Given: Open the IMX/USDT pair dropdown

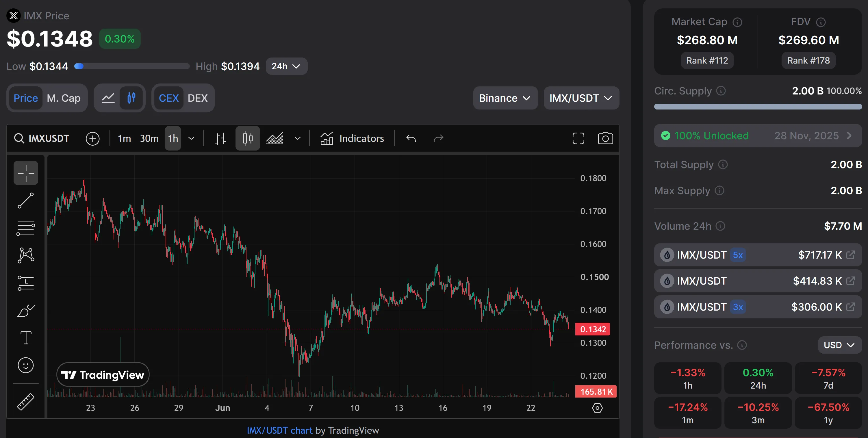Looking at the screenshot, I should [581, 98].
